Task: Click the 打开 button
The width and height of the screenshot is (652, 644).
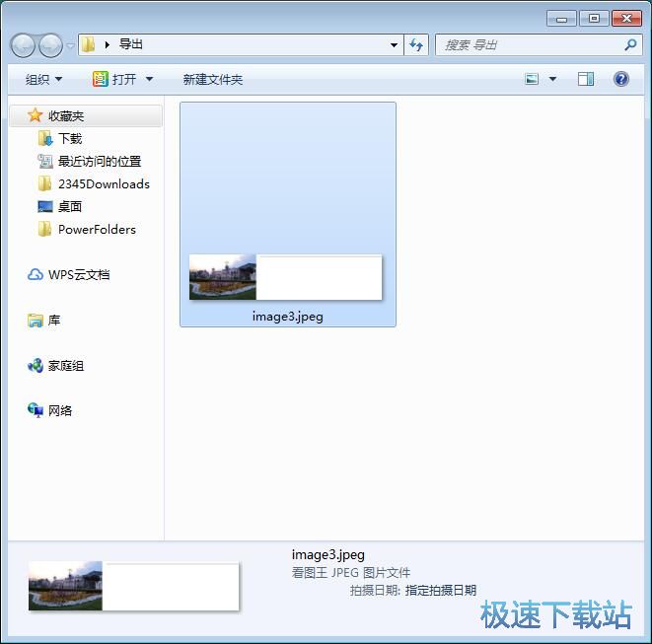Action: pos(124,79)
